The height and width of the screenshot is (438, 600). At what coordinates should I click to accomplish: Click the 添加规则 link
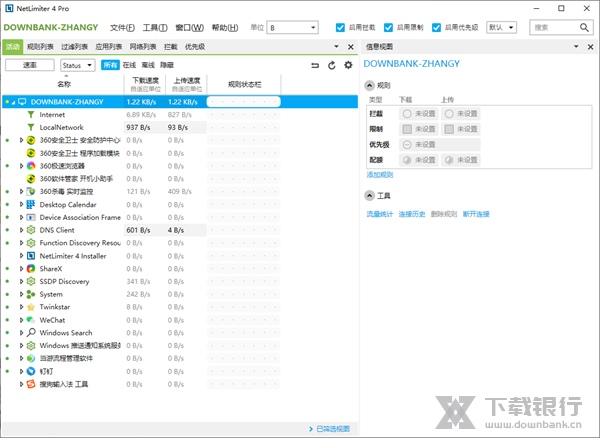(x=380, y=175)
